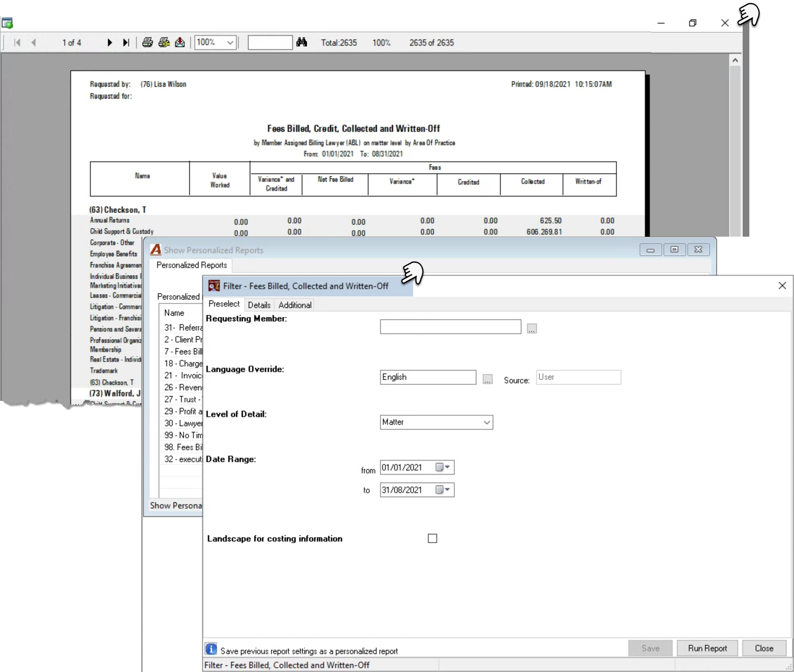Click Requesting Member input field
This screenshot has width=794, height=672.
point(450,327)
